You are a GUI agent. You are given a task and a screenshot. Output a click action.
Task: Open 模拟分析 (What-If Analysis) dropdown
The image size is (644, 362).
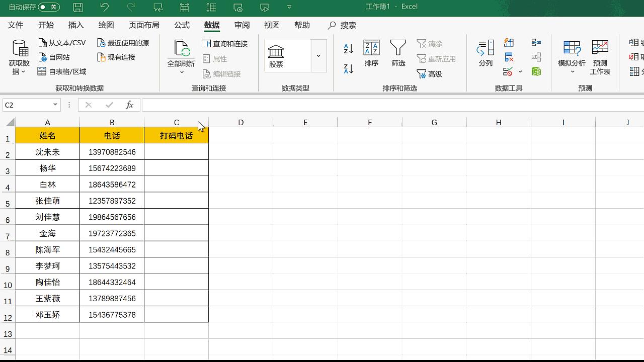click(572, 57)
